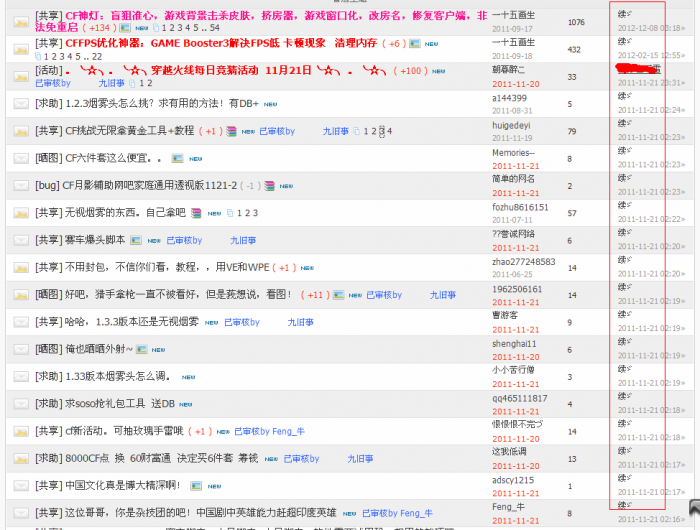Viewport: 700px width, 530px height.
Task: Click folder icon of 求soso抢礼包工具 thread
Action: [x=21, y=404]
